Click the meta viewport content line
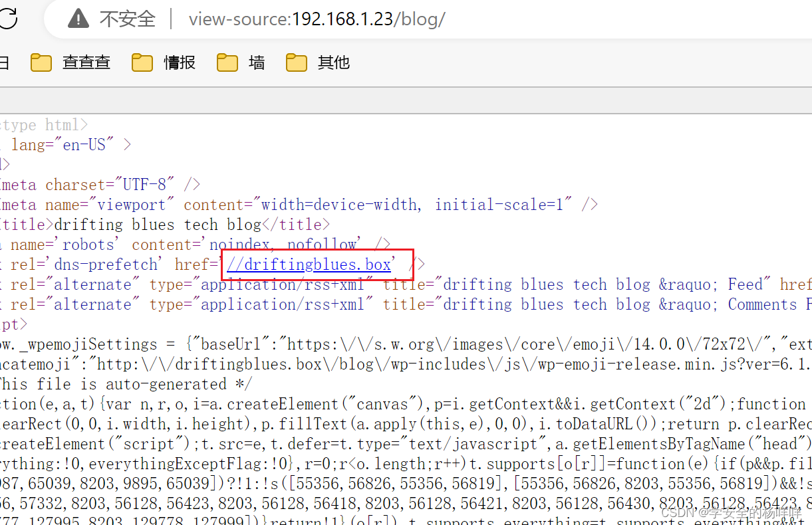Viewport: 812px width, 525px height. [299, 205]
